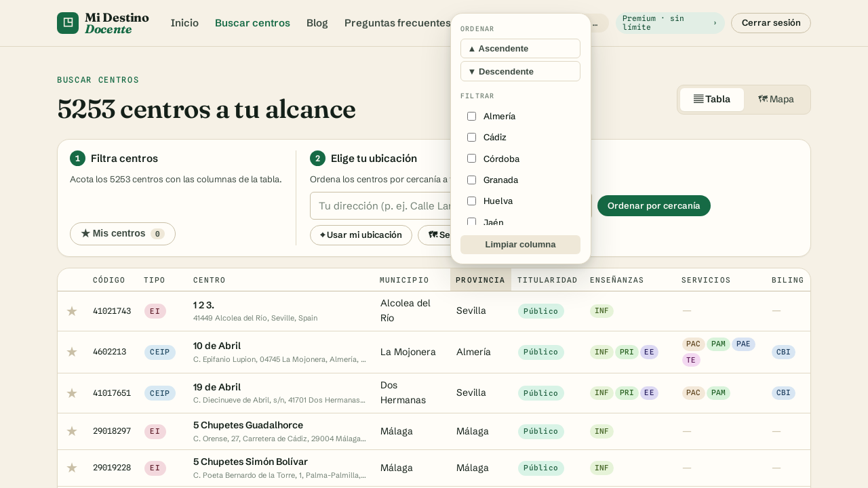Sort the column Descendente
Image resolution: width=868 pixels, height=488 pixels.
(520, 71)
